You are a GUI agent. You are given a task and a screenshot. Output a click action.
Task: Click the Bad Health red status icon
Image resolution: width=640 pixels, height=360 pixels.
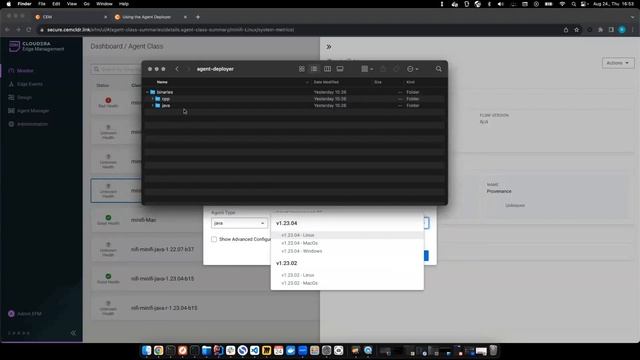(x=108, y=100)
